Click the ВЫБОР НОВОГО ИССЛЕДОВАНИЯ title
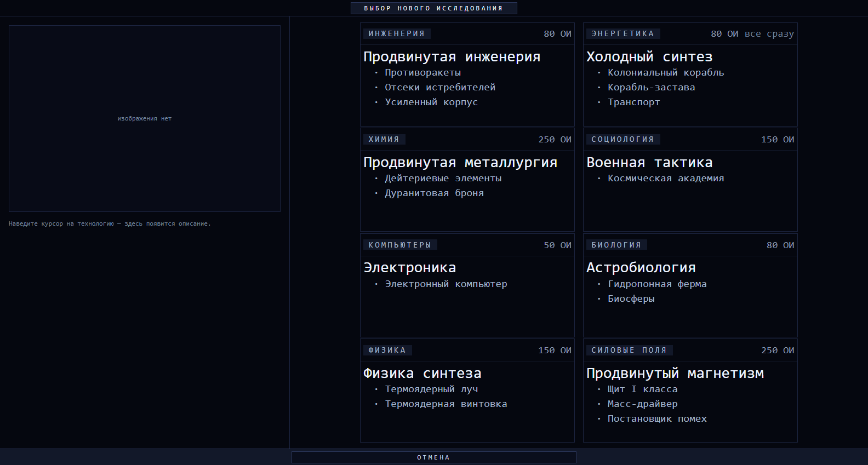 [x=433, y=8]
